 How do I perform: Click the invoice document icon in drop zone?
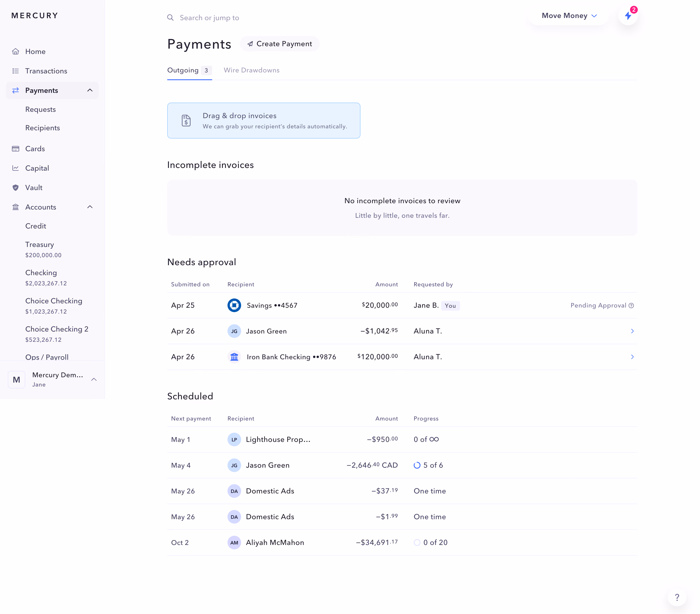186,121
